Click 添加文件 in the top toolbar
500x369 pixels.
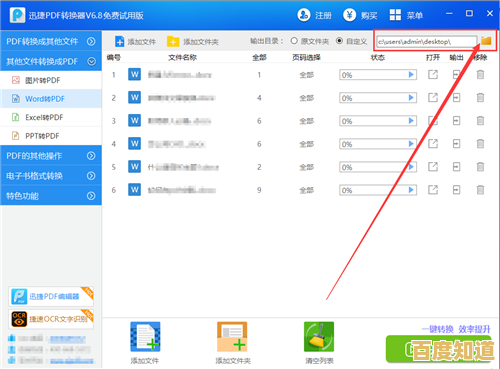point(135,42)
